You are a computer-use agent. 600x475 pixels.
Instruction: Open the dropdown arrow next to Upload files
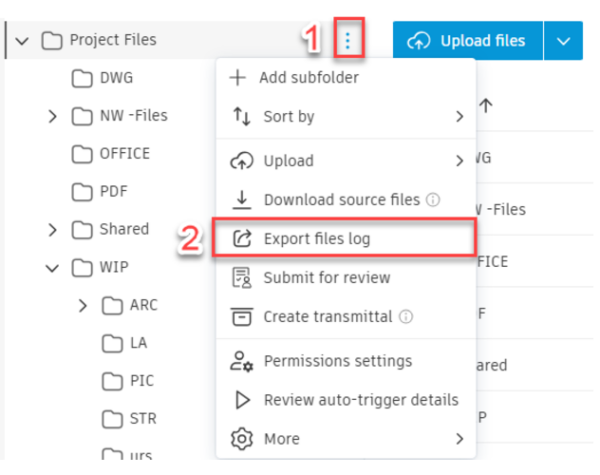click(x=564, y=41)
